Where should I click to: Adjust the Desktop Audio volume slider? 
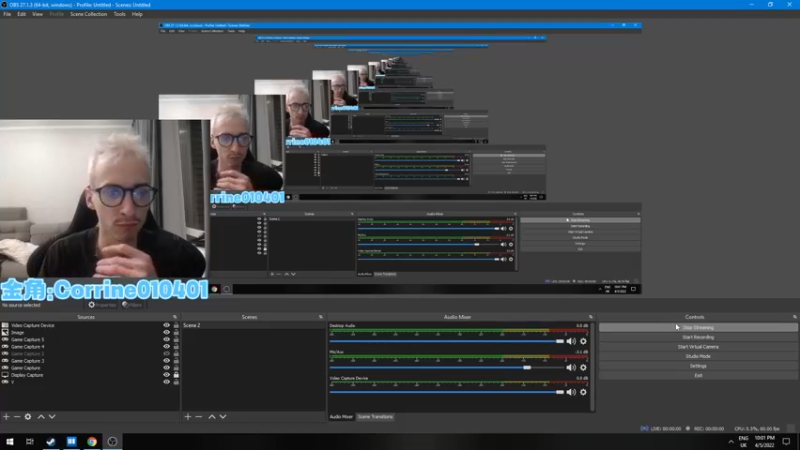coord(446,341)
